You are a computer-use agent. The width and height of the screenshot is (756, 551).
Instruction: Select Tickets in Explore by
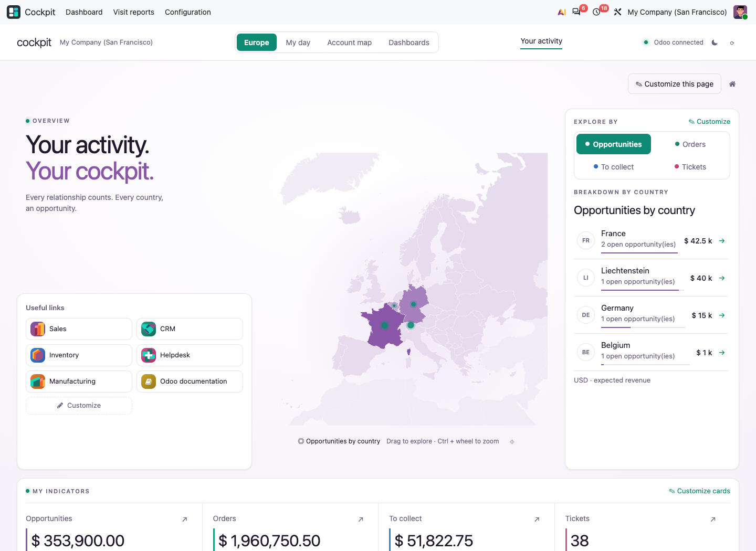coord(690,167)
